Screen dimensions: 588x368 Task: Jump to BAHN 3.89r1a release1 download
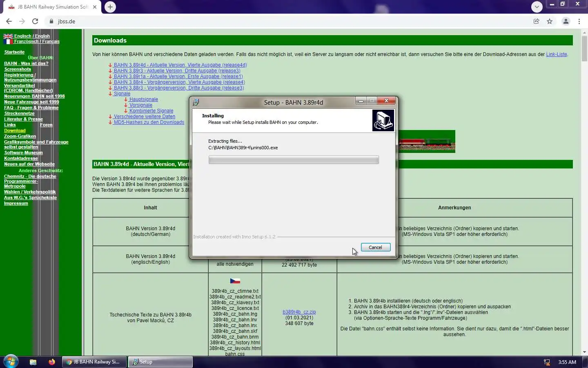point(178,76)
